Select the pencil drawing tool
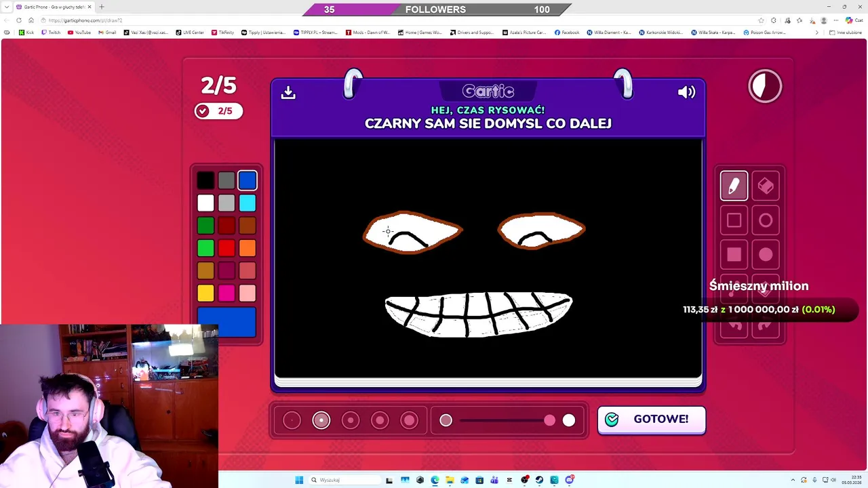Screen dimensions: 868x488 point(734,186)
